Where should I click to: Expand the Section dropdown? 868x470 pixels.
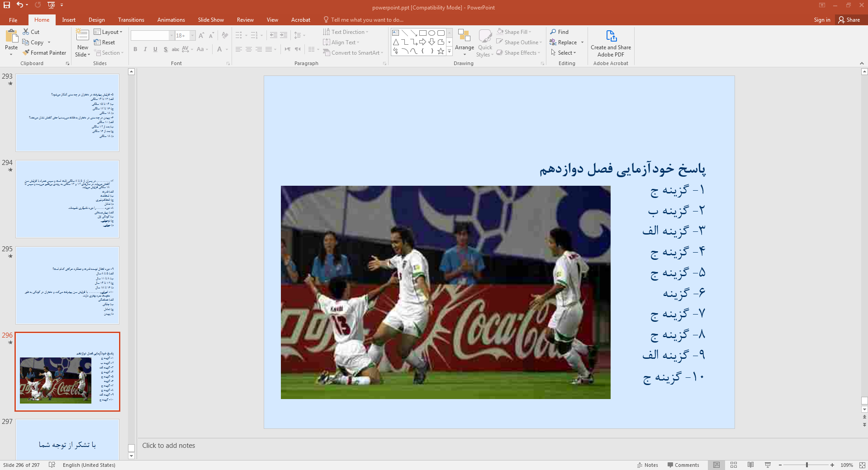109,52
